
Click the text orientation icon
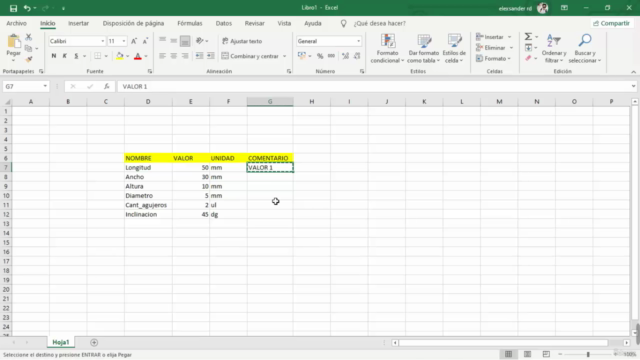point(200,41)
